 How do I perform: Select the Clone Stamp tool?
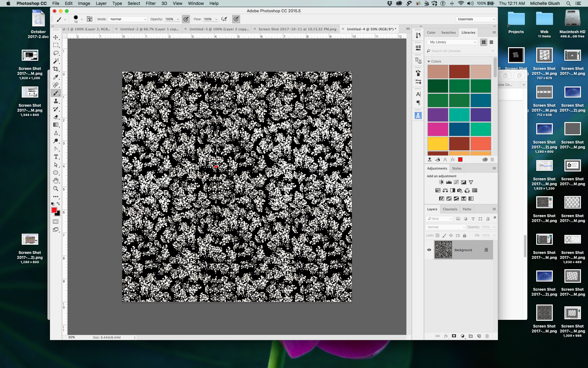(x=56, y=101)
